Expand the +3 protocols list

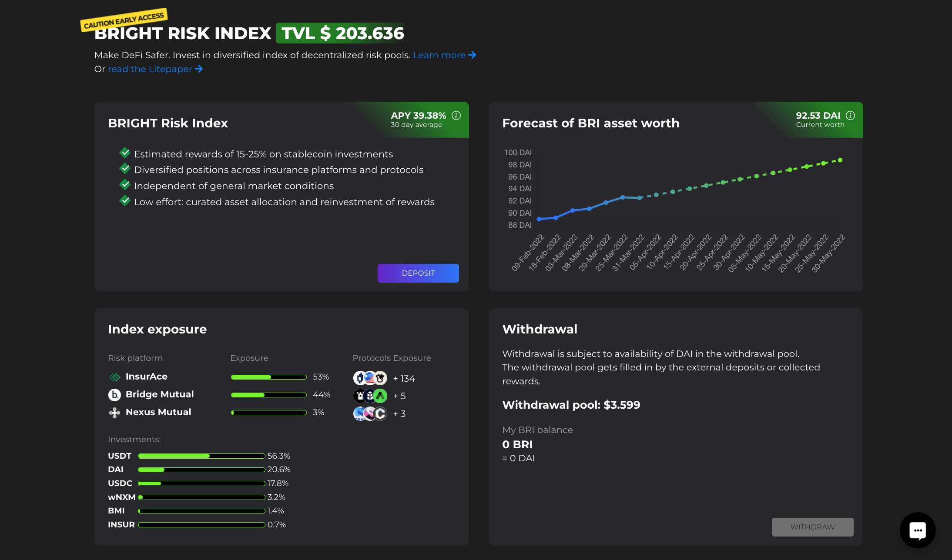(x=399, y=413)
